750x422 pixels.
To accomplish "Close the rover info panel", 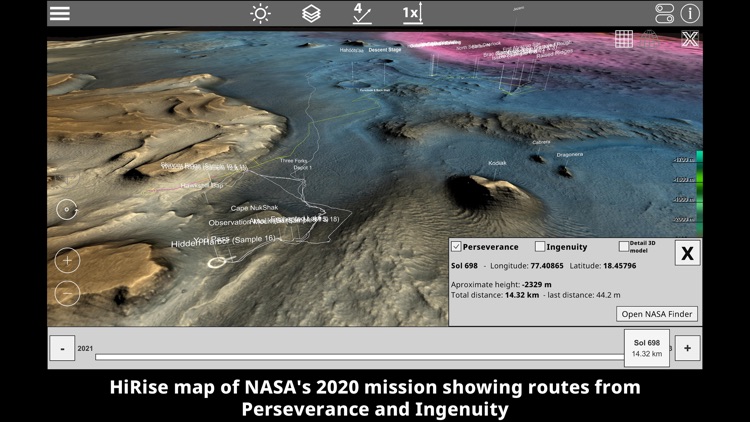I will point(687,253).
